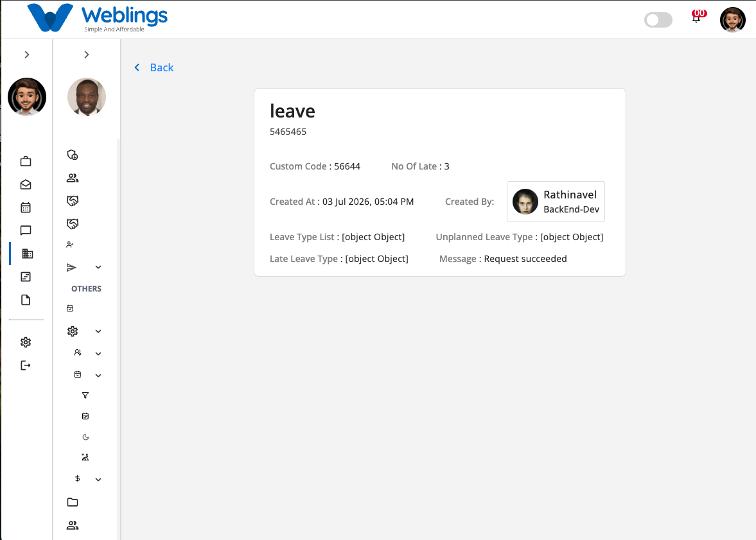Image resolution: width=756 pixels, height=540 pixels.
Task: Open the Rathinavel BackEnd-Dev creator card
Action: pos(556,202)
